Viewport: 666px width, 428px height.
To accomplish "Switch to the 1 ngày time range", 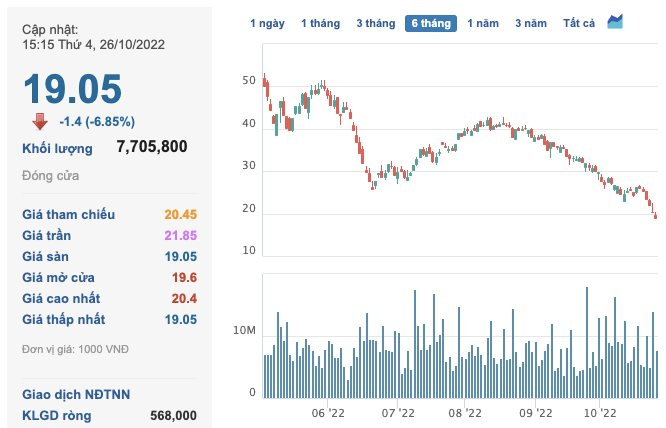I will (266, 23).
